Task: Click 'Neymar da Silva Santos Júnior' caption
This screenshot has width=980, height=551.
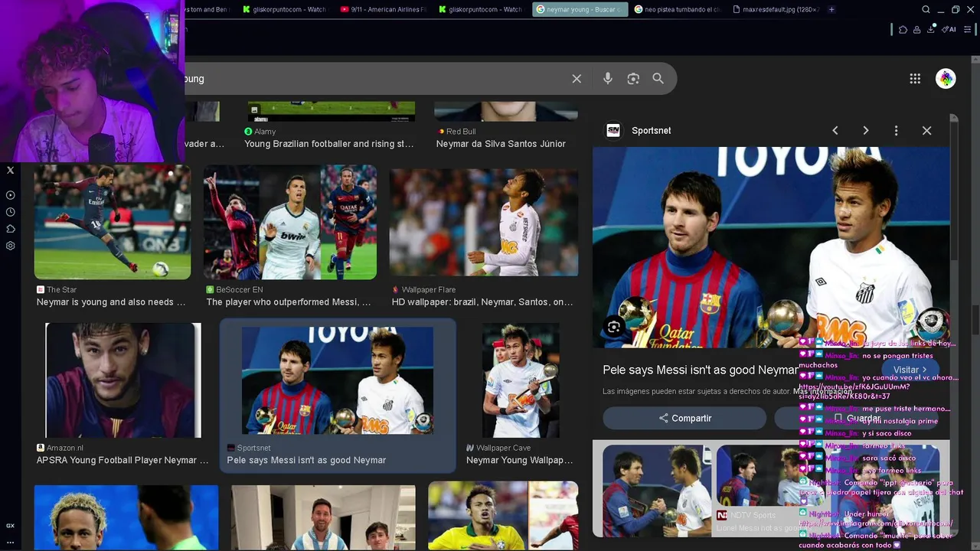Action: tap(501, 144)
